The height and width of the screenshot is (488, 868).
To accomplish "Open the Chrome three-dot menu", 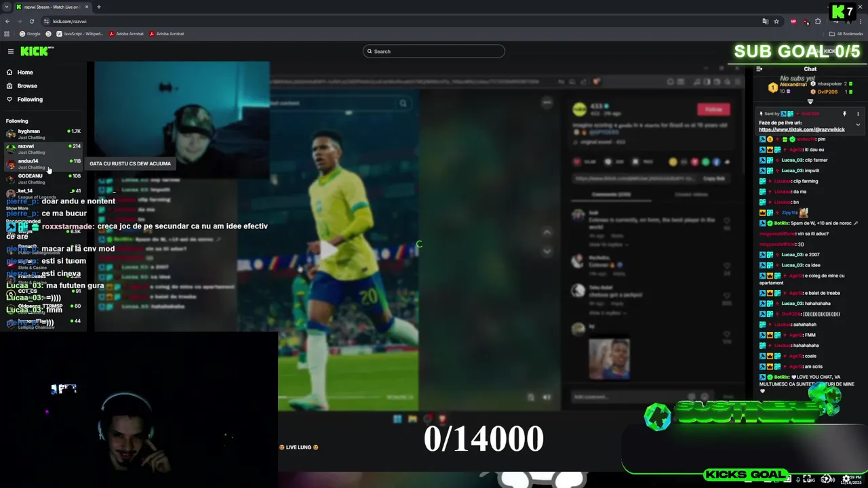I will pos(860,21).
